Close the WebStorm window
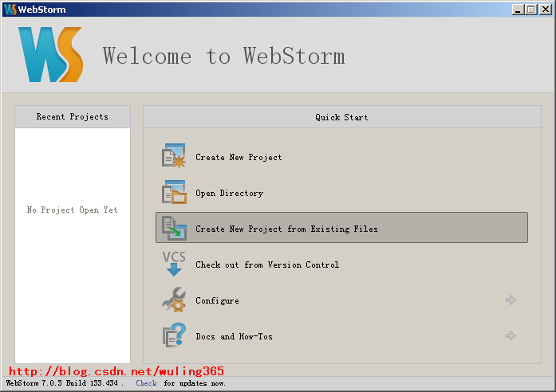This screenshot has width=556, height=392. point(546,10)
